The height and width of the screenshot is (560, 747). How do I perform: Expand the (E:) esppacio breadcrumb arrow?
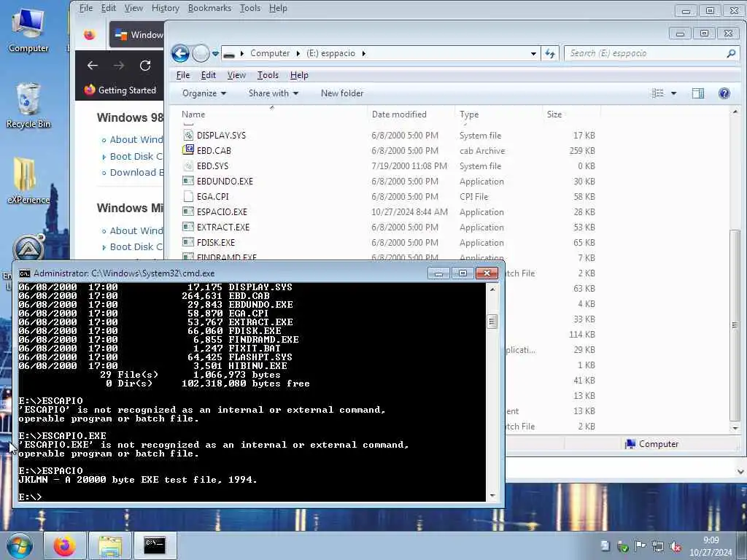coord(363,53)
